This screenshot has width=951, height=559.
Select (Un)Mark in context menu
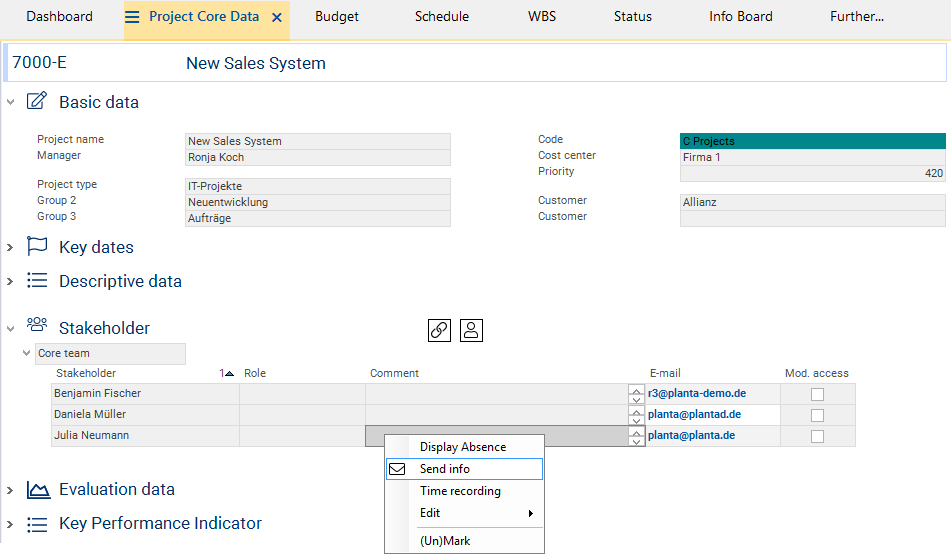click(465, 541)
